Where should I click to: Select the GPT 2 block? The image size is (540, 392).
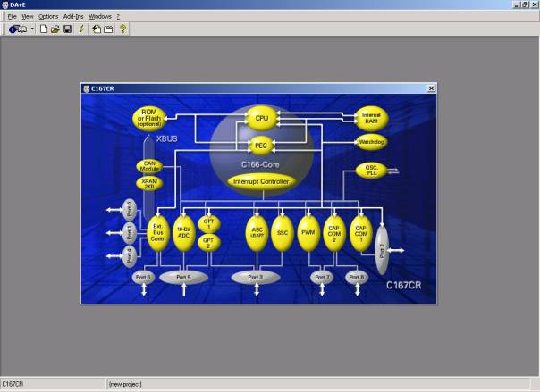click(x=209, y=242)
